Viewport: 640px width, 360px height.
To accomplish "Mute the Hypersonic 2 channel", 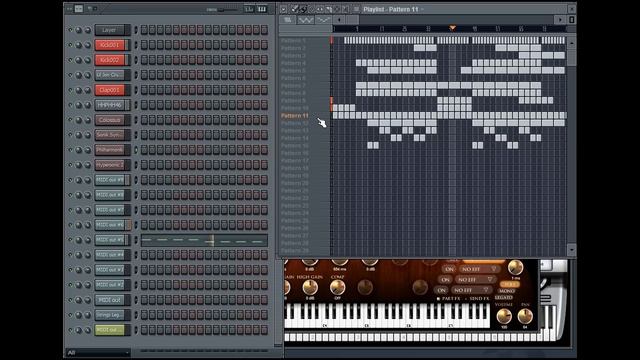I will 70,165.
